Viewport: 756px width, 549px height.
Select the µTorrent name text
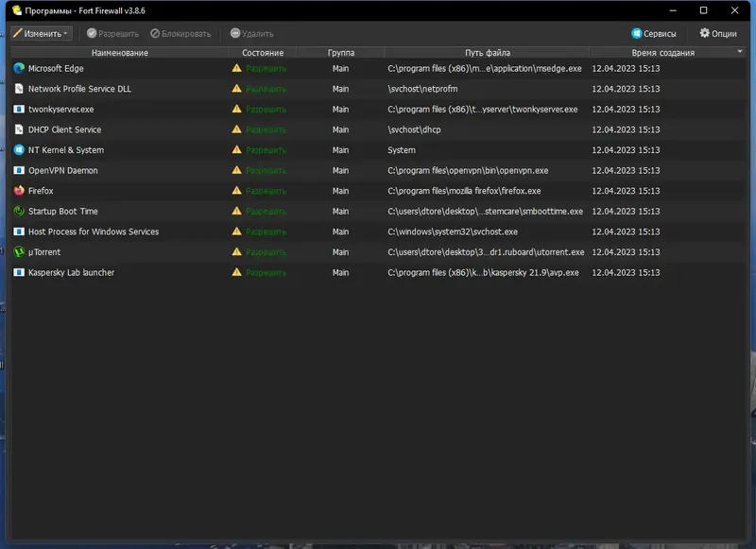(44, 252)
